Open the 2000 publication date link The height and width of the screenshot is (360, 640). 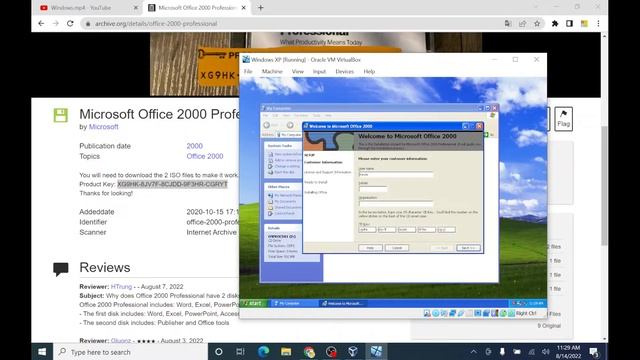[x=195, y=146]
